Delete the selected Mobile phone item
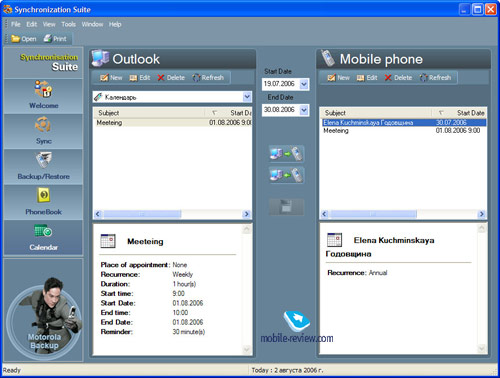The width and height of the screenshot is (500, 378). 398,78
